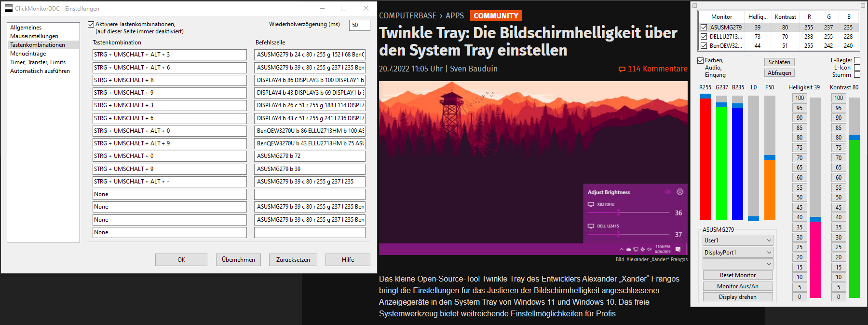Set Kontrast to 65 via column button
This screenshot has height=325, width=868.
[839, 168]
